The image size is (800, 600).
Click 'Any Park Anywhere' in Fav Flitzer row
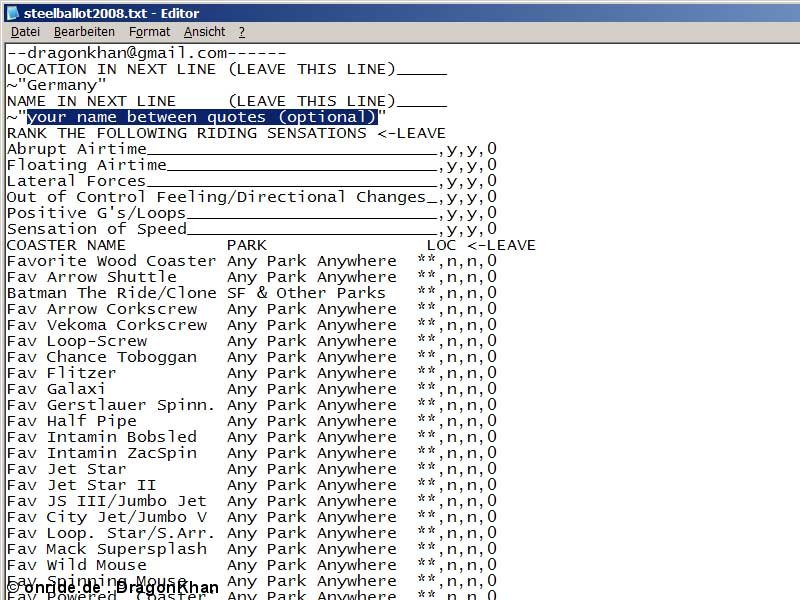(312, 372)
